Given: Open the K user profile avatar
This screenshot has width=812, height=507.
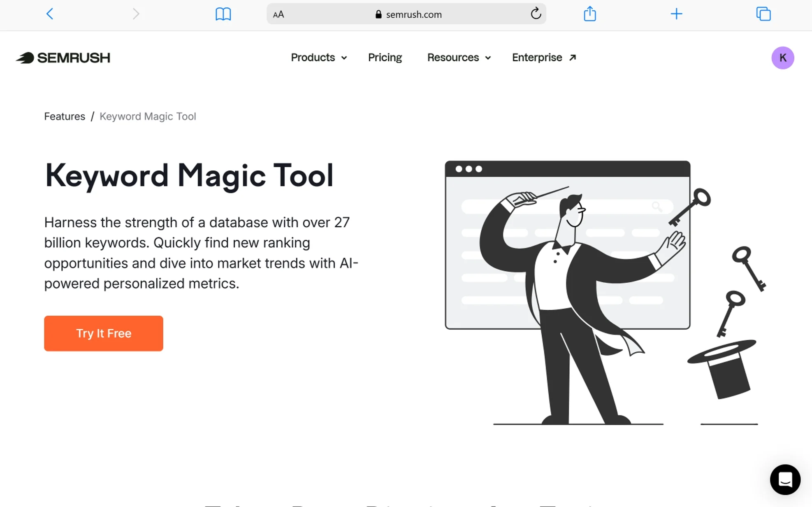Looking at the screenshot, I should point(782,58).
